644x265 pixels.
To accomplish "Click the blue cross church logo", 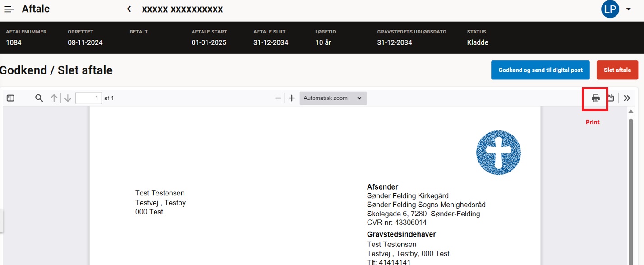I will click(x=498, y=153).
